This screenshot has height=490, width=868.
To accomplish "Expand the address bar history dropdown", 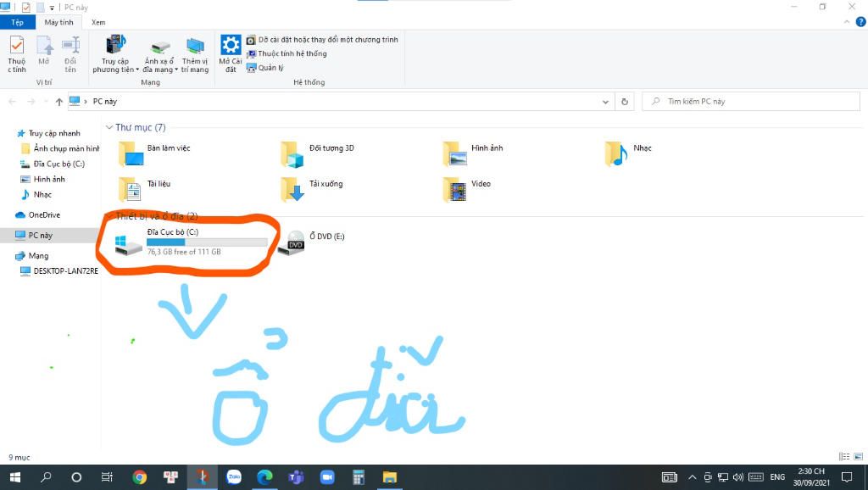I will (605, 102).
